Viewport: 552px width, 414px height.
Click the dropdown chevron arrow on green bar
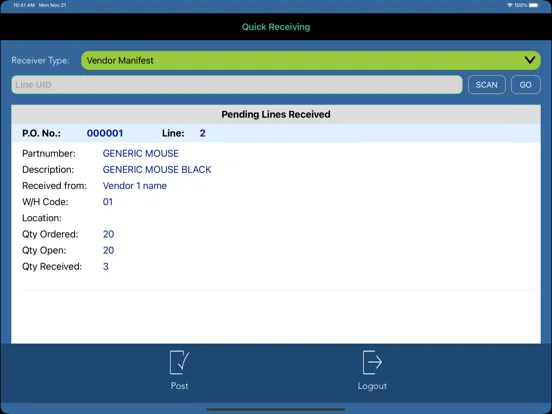530,60
